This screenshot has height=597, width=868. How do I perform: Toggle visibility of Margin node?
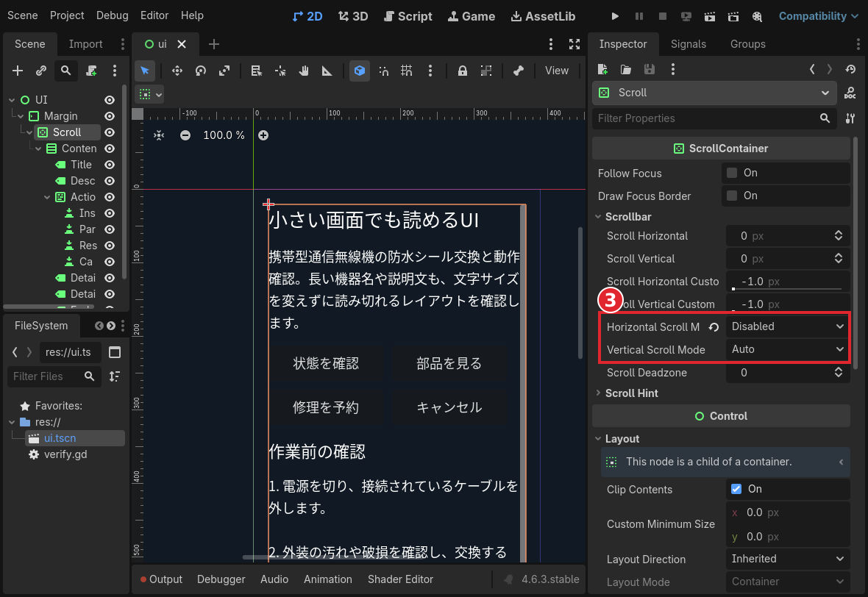tap(110, 116)
